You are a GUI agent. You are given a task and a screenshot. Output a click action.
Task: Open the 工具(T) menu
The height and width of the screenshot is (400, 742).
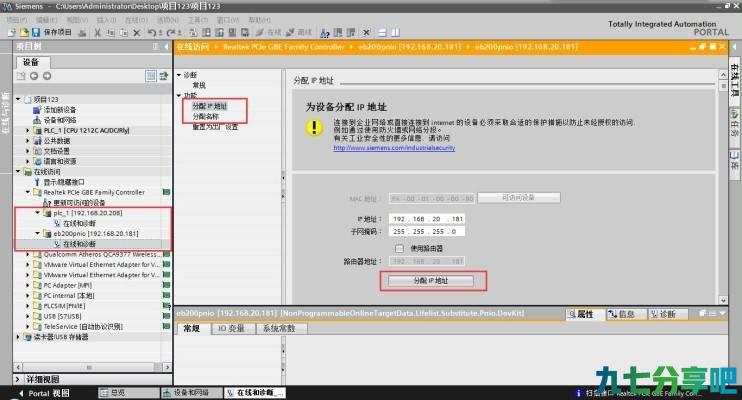pos(197,20)
